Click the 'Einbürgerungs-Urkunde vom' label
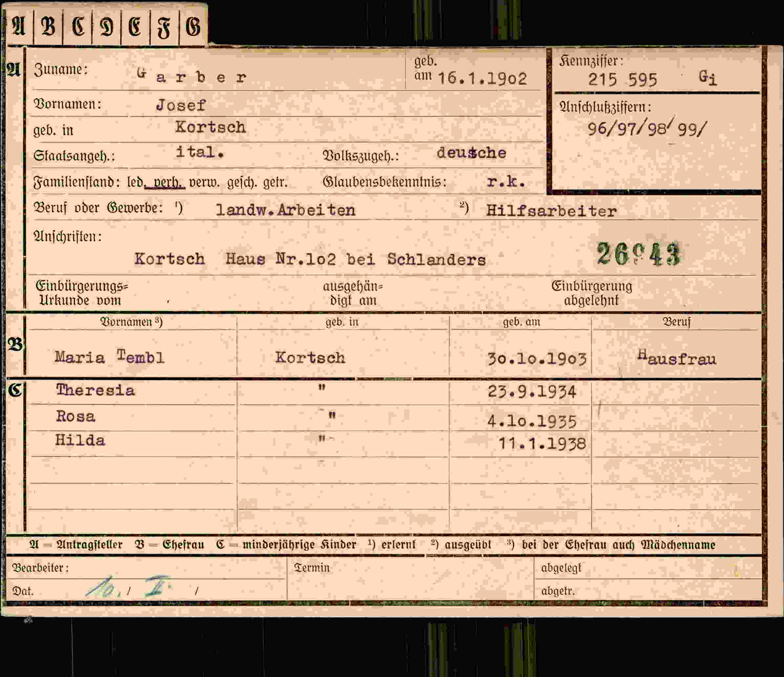The image size is (784, 677). click(82, 293)
